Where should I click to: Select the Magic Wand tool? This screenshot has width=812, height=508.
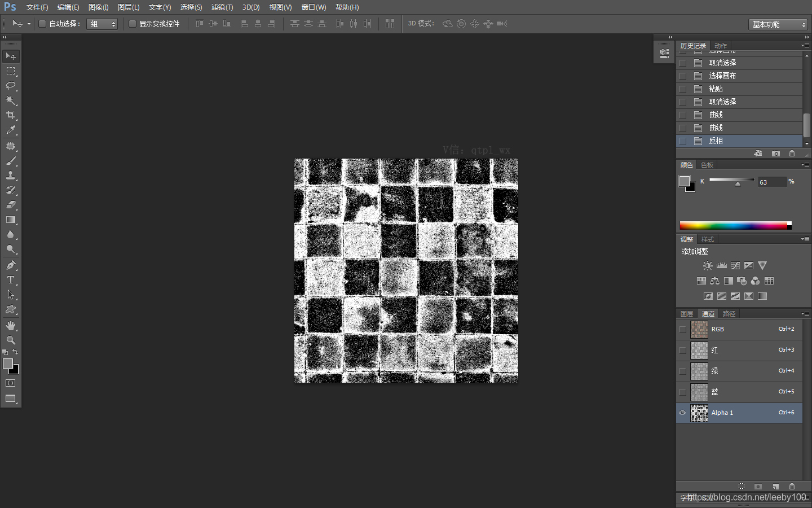(x=11, y=100)
